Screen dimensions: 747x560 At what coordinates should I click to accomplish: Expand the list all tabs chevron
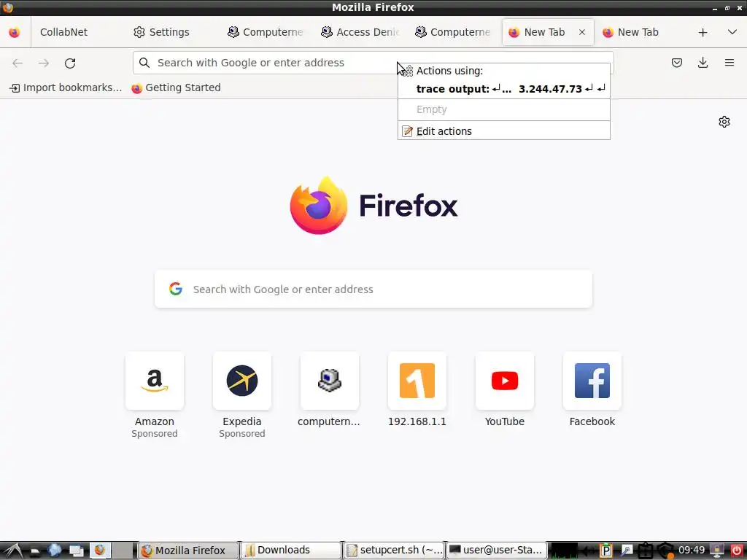click(732, 32)
